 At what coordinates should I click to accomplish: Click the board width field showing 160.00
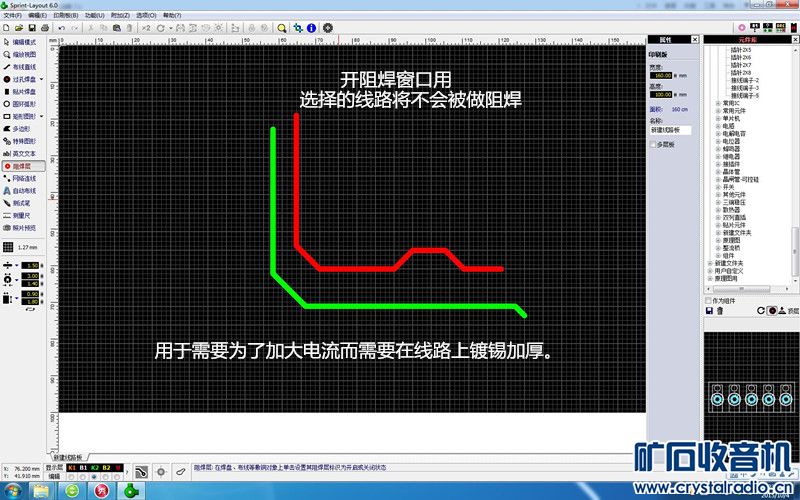pos(662,76)
